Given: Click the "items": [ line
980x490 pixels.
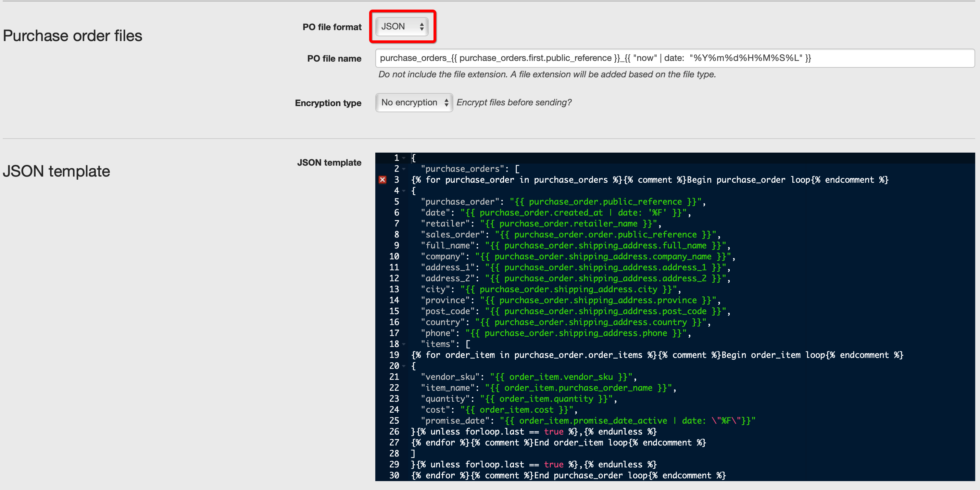Looking at the screenshot, I should tap(445, 344).
